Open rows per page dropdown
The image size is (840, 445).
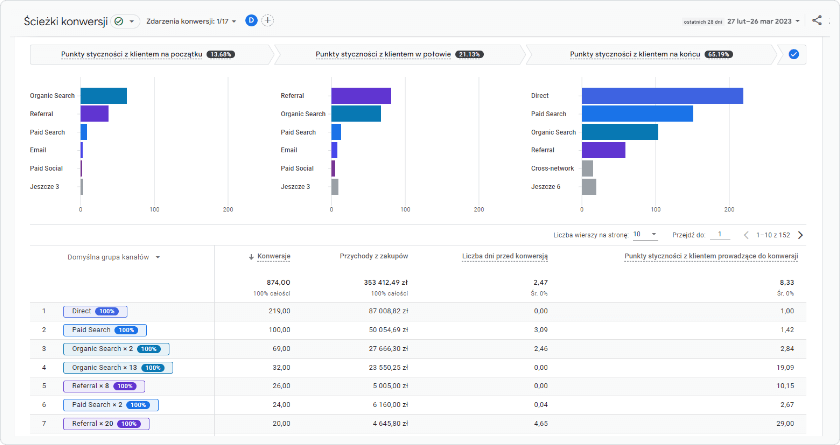click(645, 235)
